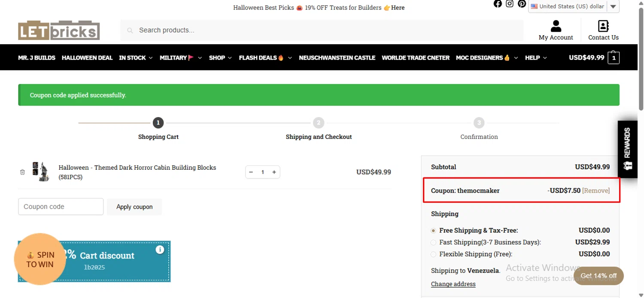This screenshot has height=298, width=644.
Task: Increase quantity with plus button
Action: (x=274, y=172)
